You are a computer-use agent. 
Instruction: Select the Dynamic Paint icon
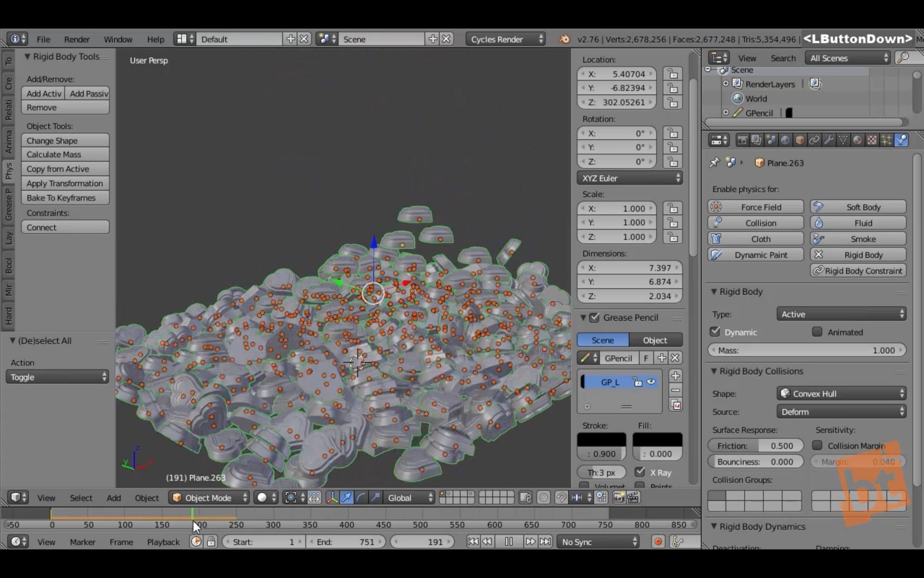coord(717,255)
